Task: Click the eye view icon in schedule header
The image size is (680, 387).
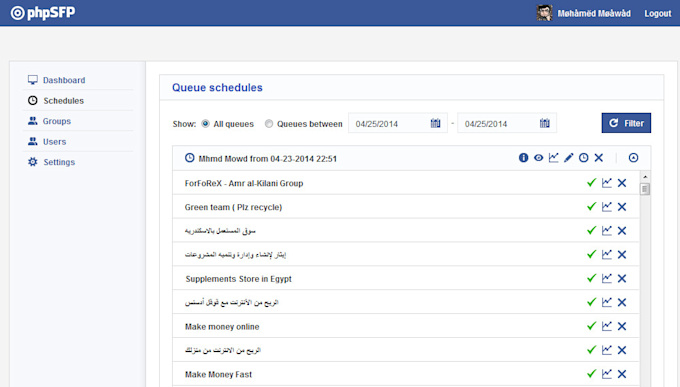Action: click(x=538, y=157)
